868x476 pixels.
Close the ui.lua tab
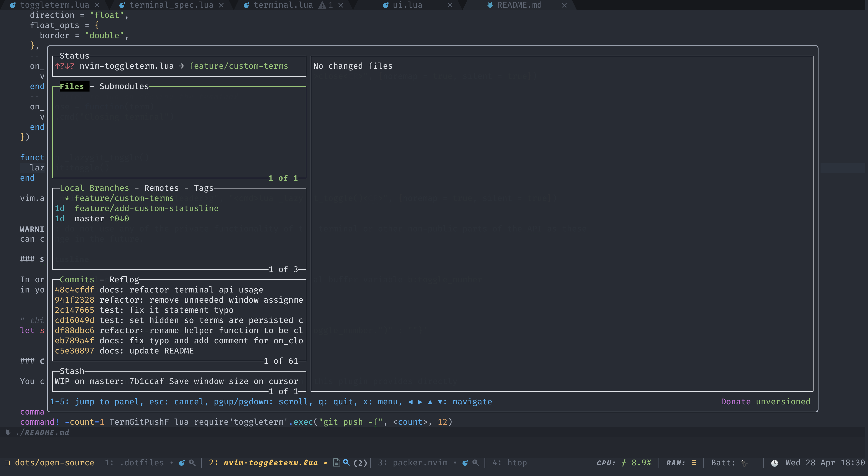[450, 5]
